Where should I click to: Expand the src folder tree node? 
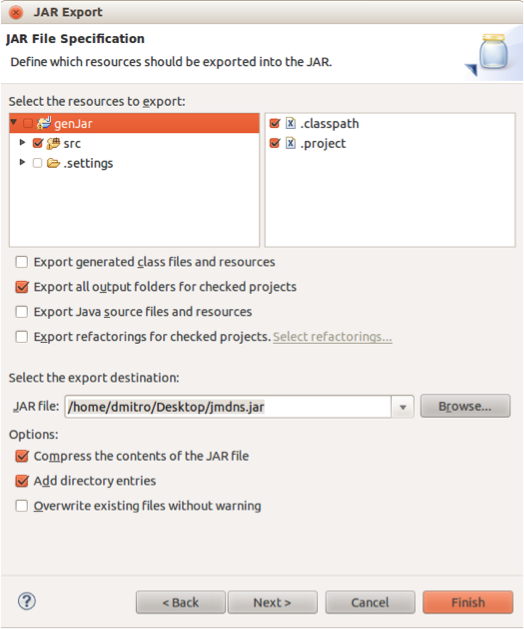(x=22, y=142)
